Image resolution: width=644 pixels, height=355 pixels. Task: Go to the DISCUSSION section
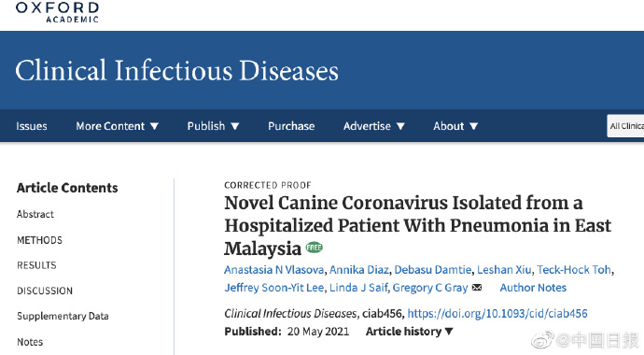(x=45, y=291)
